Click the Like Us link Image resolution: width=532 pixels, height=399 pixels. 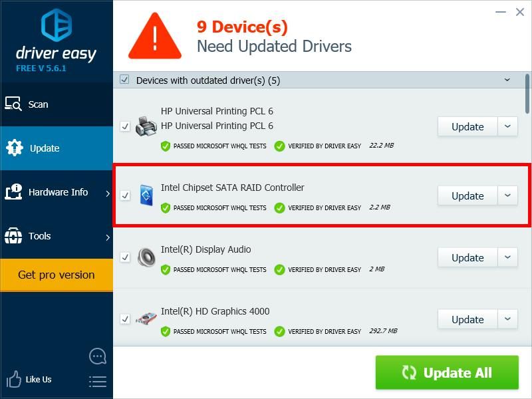point(39,379)
